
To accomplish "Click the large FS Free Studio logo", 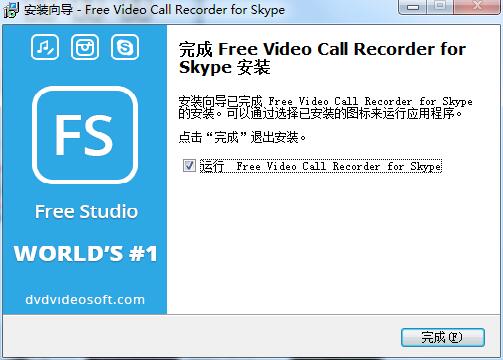I will click(x=85, y=135).
